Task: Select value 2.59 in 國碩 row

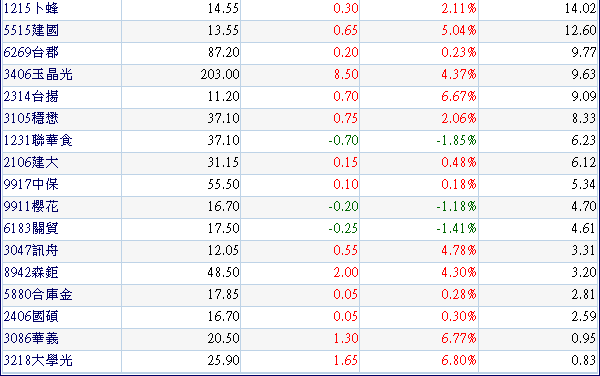Action: point(584,316)
